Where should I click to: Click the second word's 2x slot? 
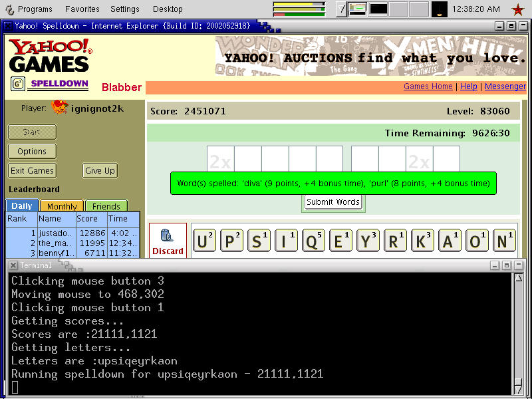tap(420, 160)
